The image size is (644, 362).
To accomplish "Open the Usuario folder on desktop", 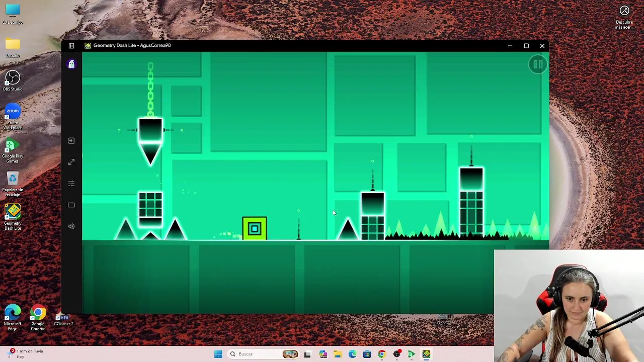I will tap(13, 48).
